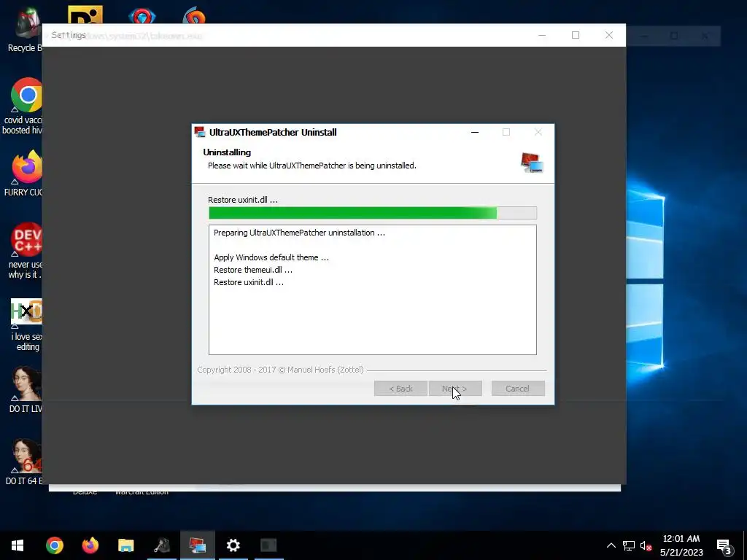Click the "Copyright 2008 - 2017 © Manuel Hoefs (Zottel)" text
747x560 pixels.
coord(280,370)
